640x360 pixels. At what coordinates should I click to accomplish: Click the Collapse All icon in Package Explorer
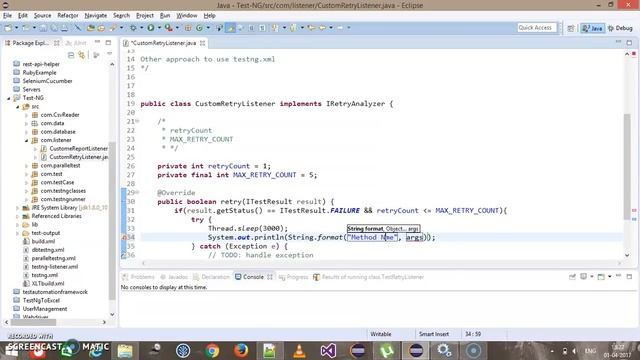pos(71,55)
